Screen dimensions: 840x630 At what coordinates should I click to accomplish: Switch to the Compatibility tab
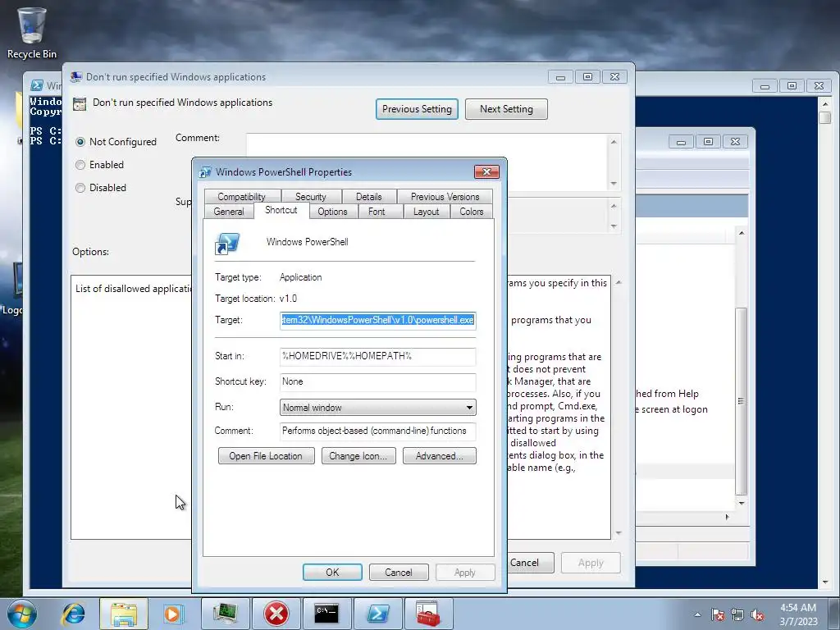pyautogui.click(x=242, y=197)
